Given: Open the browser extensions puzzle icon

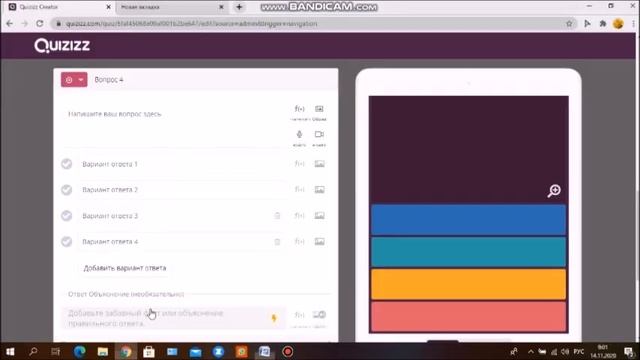Looking at the screenshot, I should tap(603, 24).
